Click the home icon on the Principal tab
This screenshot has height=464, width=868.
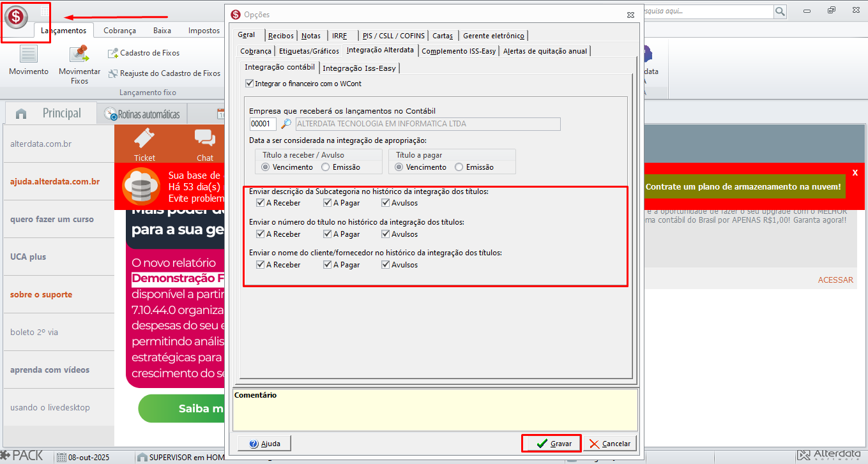pyautogui.click(x=21, y=114)
